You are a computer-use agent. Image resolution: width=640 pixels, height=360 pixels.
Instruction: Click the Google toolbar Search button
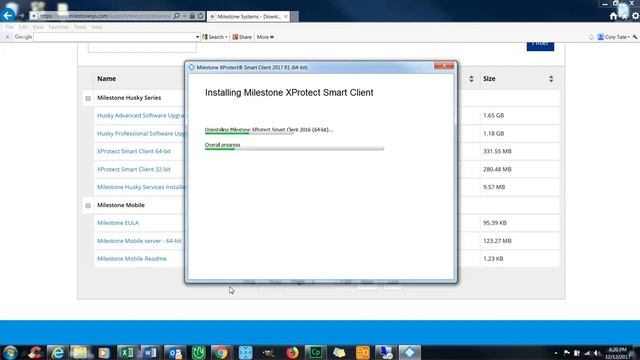click(215, 37)
